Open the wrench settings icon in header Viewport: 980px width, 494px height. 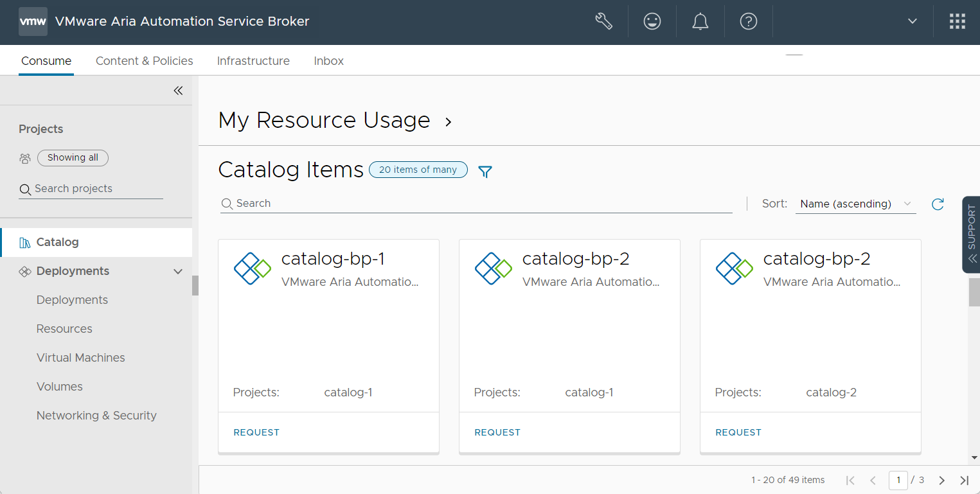[x=604, y=21]
